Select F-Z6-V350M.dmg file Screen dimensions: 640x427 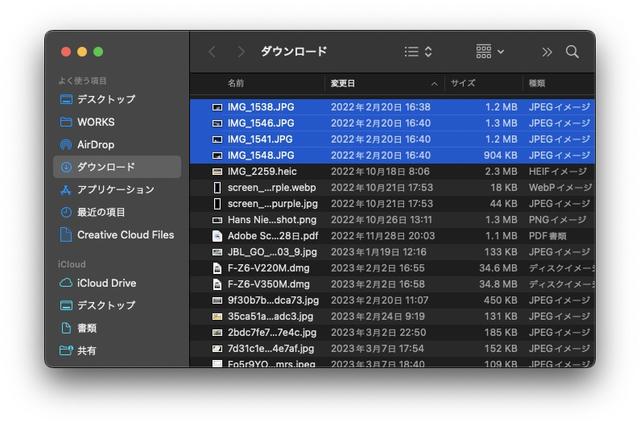click(x=392, y=284)
